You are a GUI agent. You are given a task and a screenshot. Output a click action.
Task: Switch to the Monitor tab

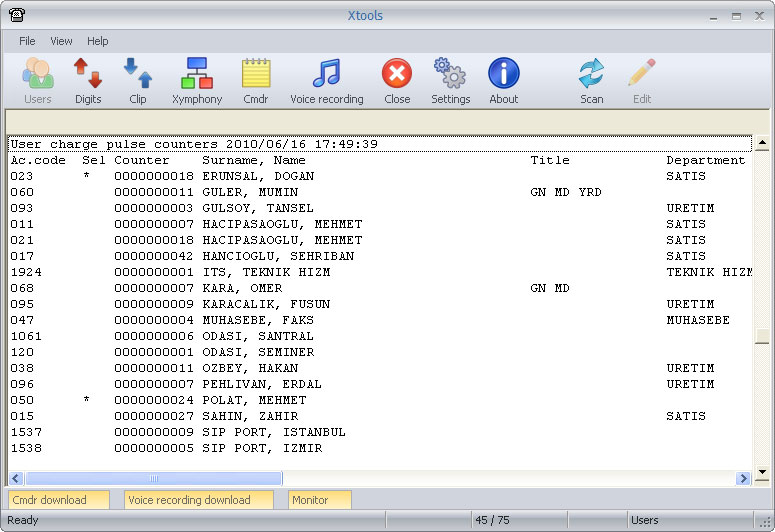tap(319, 500)
